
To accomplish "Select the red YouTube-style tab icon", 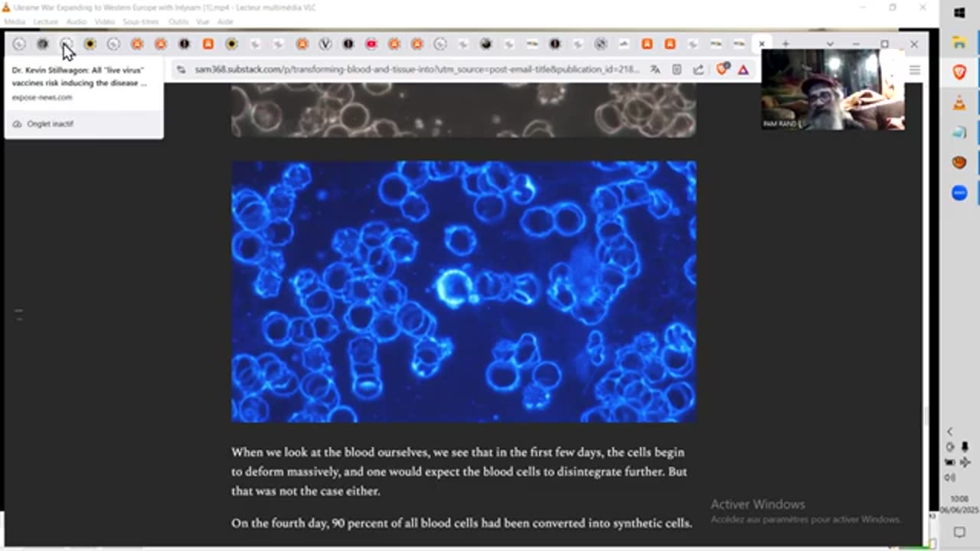I will [x=371, y=44].
